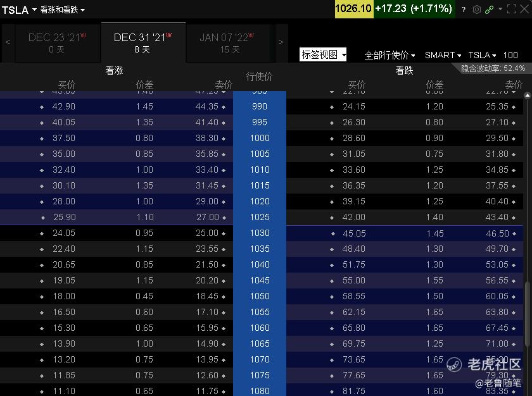The height and width of the screenshot is (396, 532).
Task: Expand the 全部行使价 strikes dropdown
Action: click(x=389, y=55)
